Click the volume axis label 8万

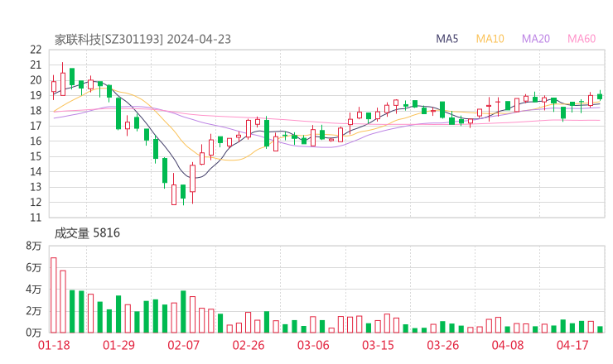click(x=34, y=246)
